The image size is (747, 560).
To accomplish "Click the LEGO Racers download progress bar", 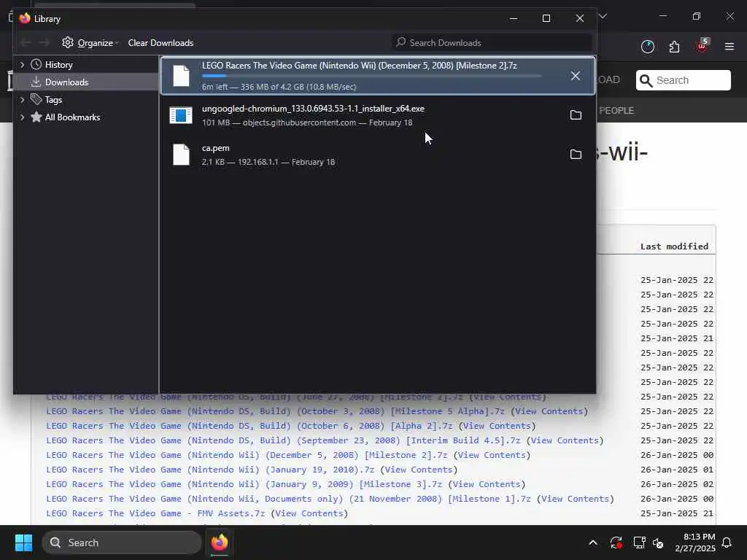I will click(x=371, y=76).
